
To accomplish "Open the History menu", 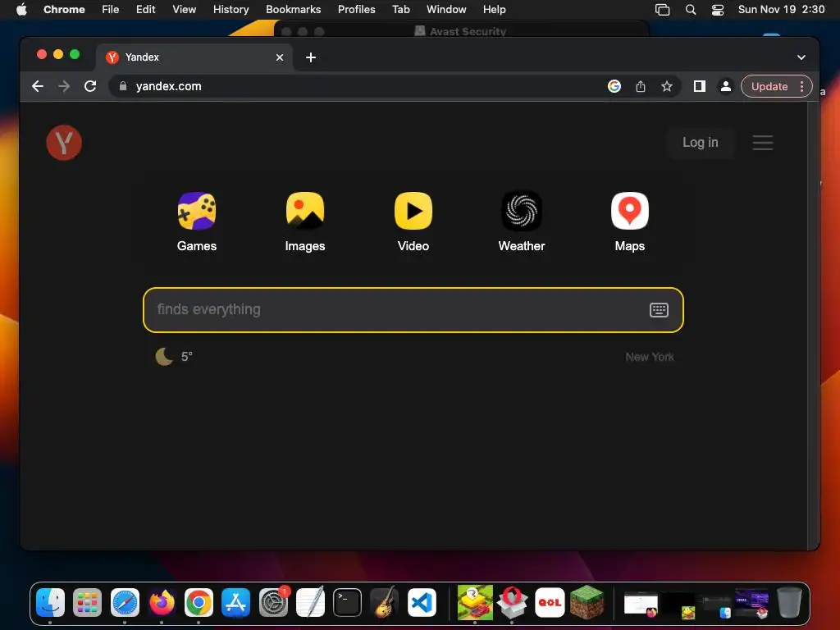I will (231, 9).
